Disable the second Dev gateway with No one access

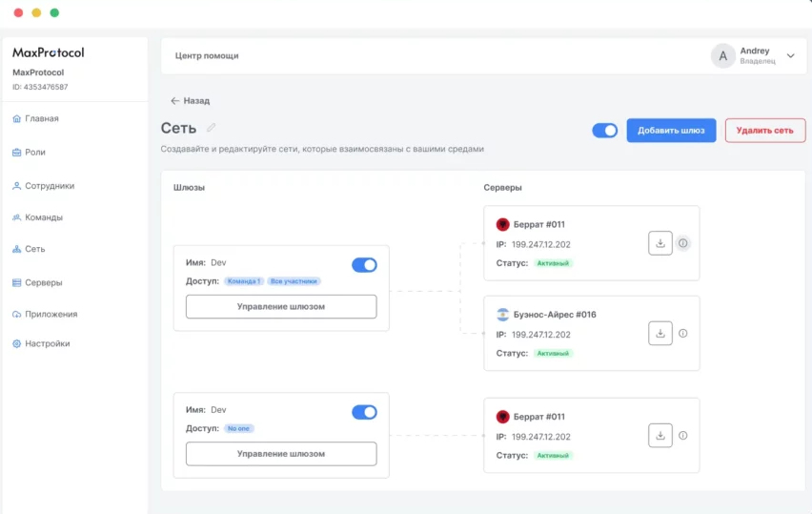[364, 412]
